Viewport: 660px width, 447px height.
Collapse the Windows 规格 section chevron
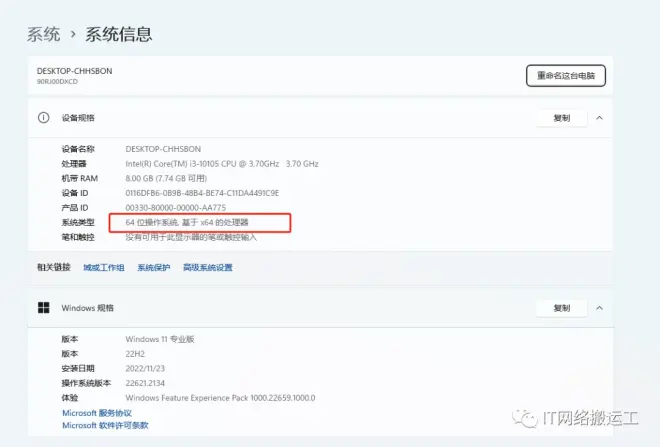pos(599,308)
